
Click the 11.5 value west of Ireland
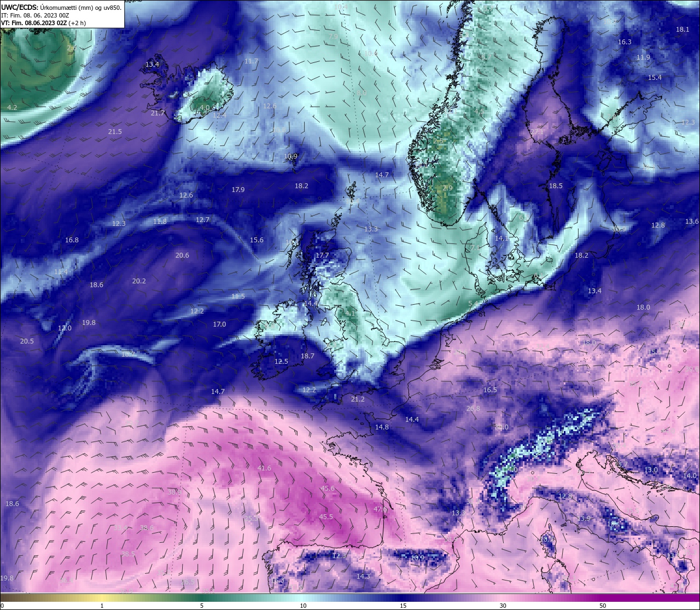[238, 297]
